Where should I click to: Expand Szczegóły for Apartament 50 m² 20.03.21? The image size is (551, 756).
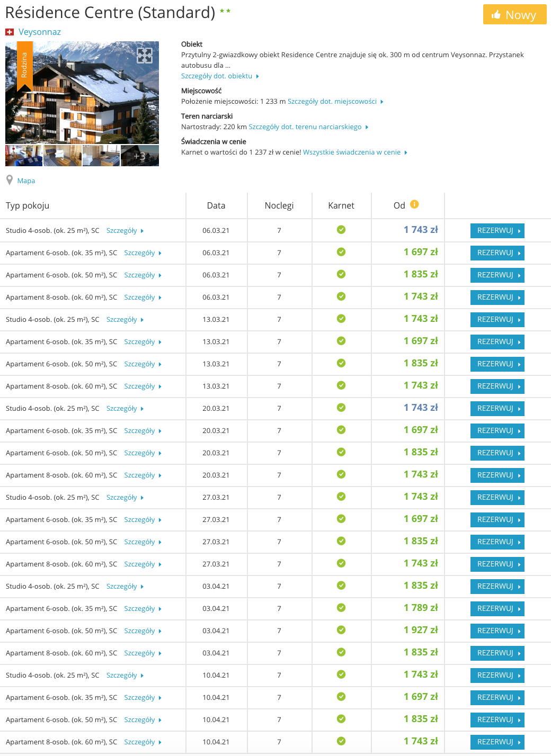coord(143,453)
